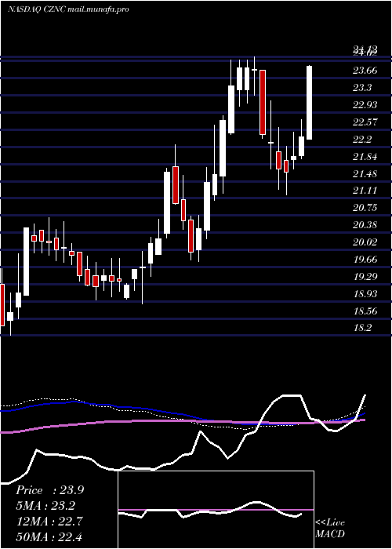The width and height of the screenshot is (392, 549).
Task: Click the 22.93 price axis label
Action: [x=365, y=105]
